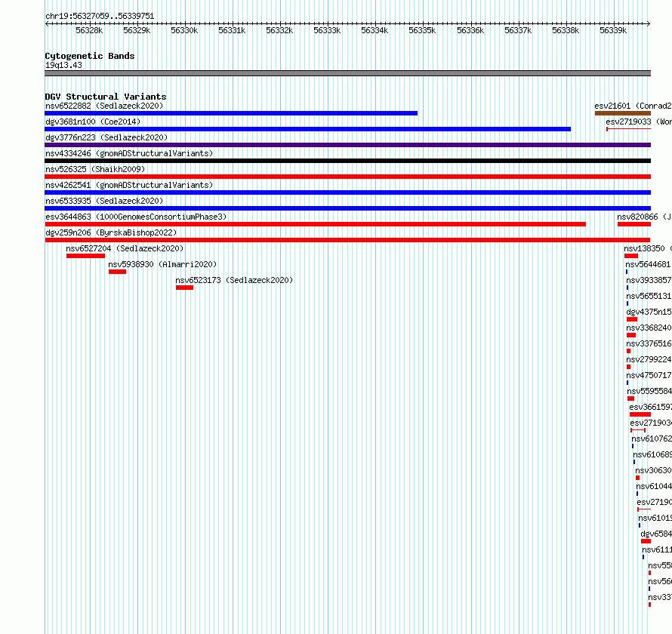The height and width of the screenshot is (634, 672).
Task: Click the Cytogenetic Bands track title
Action: coord(90,56)
